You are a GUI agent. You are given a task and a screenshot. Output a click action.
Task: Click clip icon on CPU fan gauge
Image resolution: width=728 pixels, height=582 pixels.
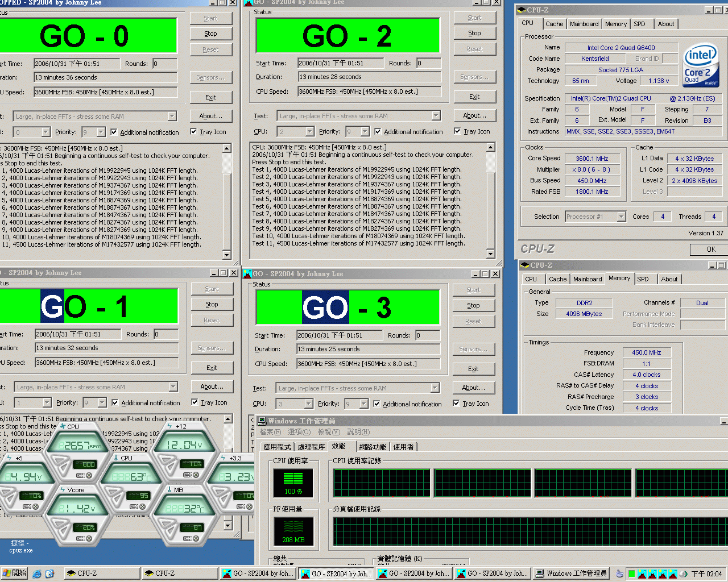[x=80, y=475]
